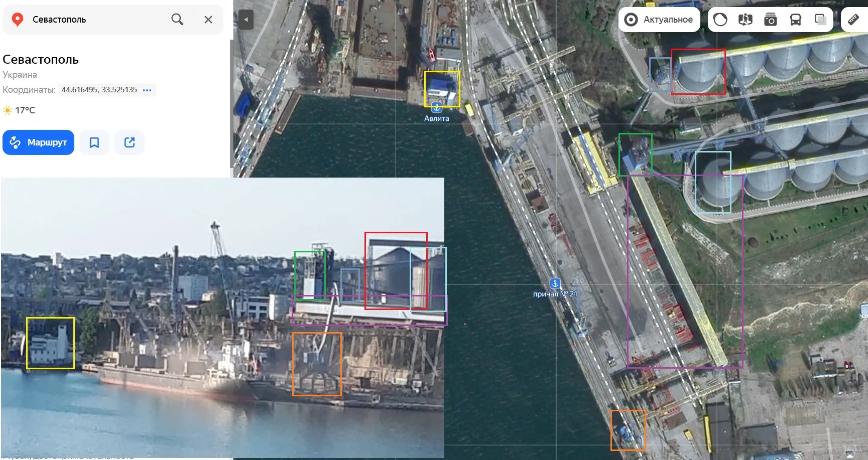Viewport: 868px width, 460px height.
Task: Toggle the traffic circle layer icon
Action: (x=720, y=20)
